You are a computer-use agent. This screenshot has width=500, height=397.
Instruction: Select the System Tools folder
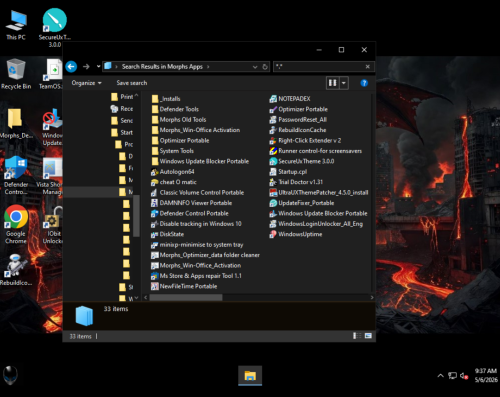point(172,151)
